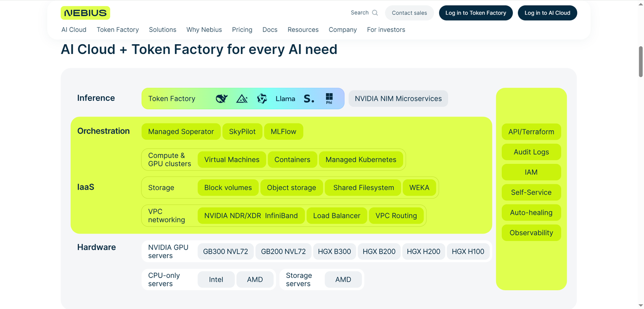Click the DeepSeek whale icon
This screenshot has width=644, height=309.
(x=221, y=99)
